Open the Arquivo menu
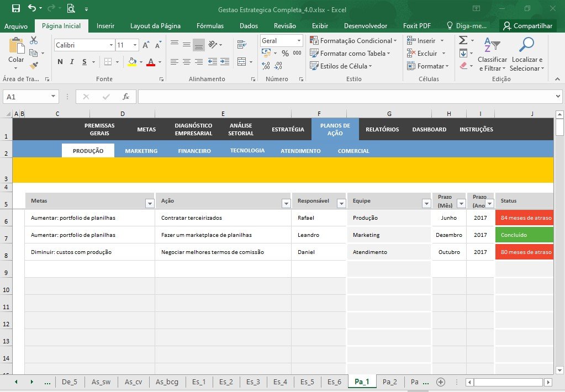Viewport: 565px width, 392px height. coord(16,26)
